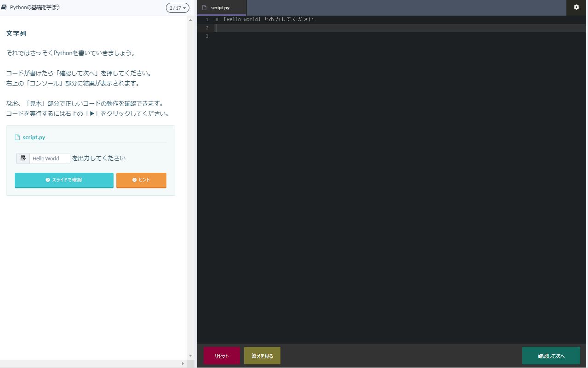
Task: Click the Hello World text field
Action: pos(50,159)
